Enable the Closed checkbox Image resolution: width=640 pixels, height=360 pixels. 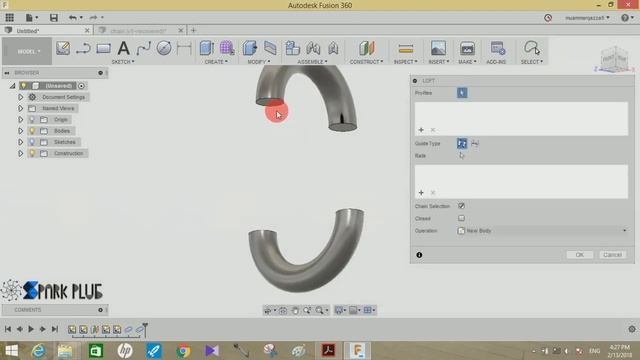point(461,218)
